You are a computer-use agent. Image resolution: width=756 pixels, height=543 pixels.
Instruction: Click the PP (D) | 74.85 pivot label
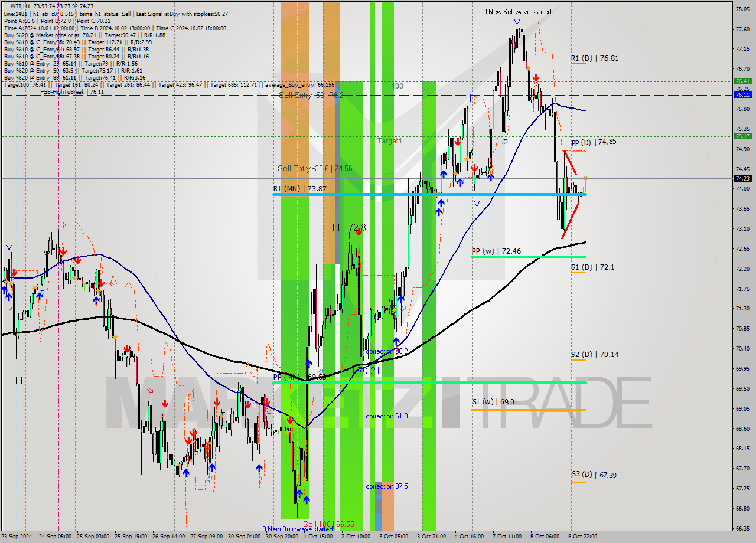pyautogui.click(x=594, y=142)
